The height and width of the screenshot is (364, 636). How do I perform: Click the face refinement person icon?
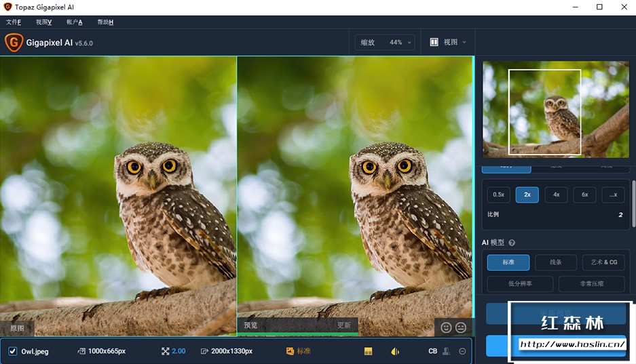[446, 351]
